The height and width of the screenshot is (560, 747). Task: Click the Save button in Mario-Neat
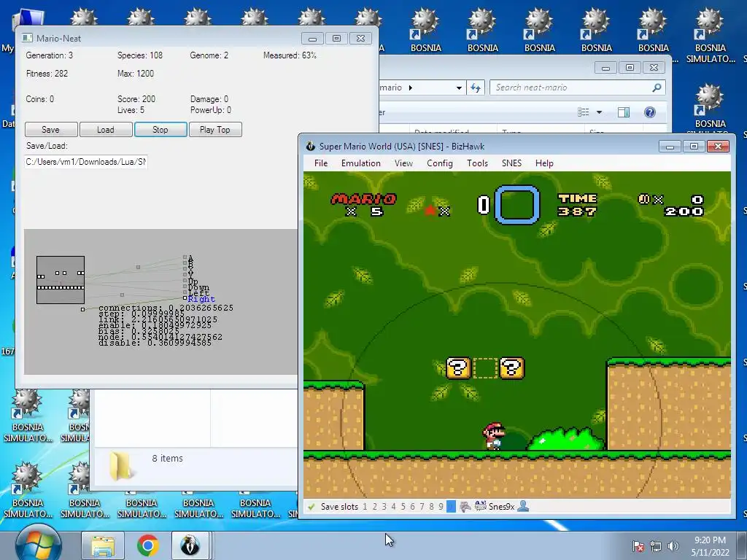[51, 130]
